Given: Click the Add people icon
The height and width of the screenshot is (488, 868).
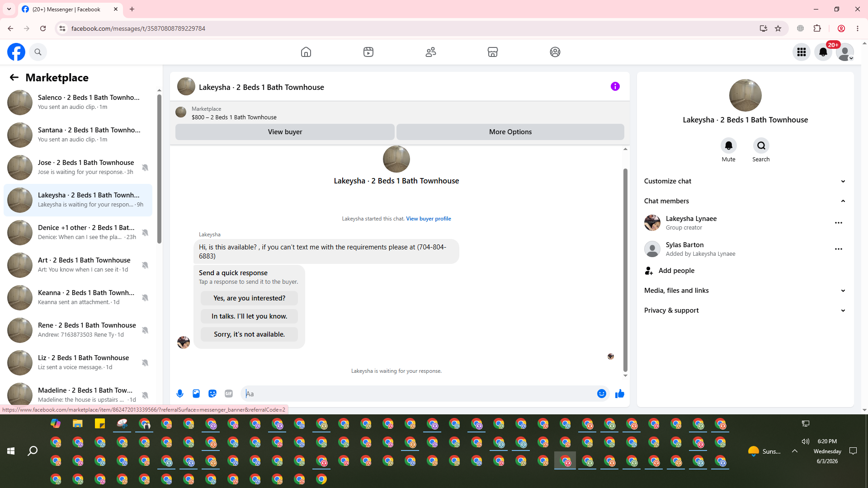Looking at the screenshot, I should (x=649, y=271).
